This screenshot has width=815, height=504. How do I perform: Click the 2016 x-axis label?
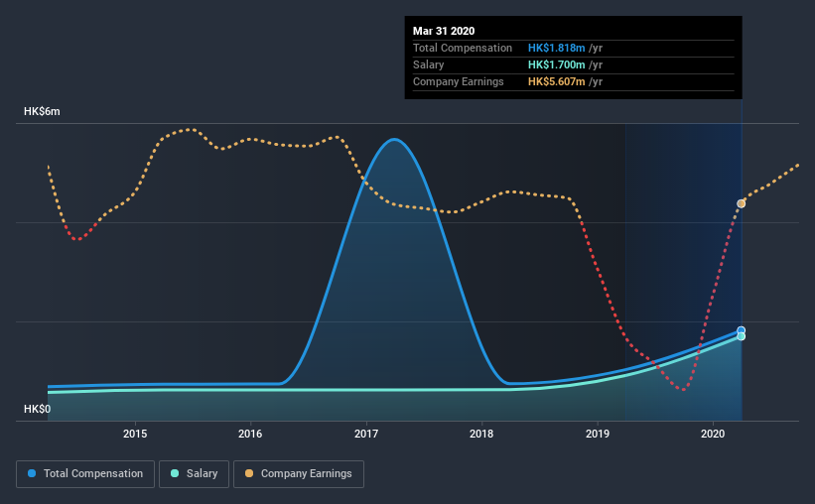250,434
